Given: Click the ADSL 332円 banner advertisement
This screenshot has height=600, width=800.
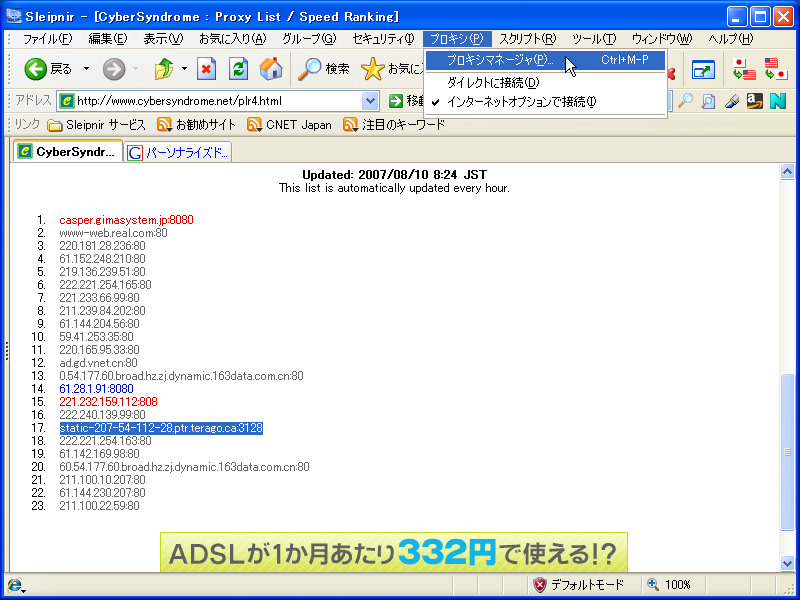Looking at the screenshot, I should tap(393, 553).
